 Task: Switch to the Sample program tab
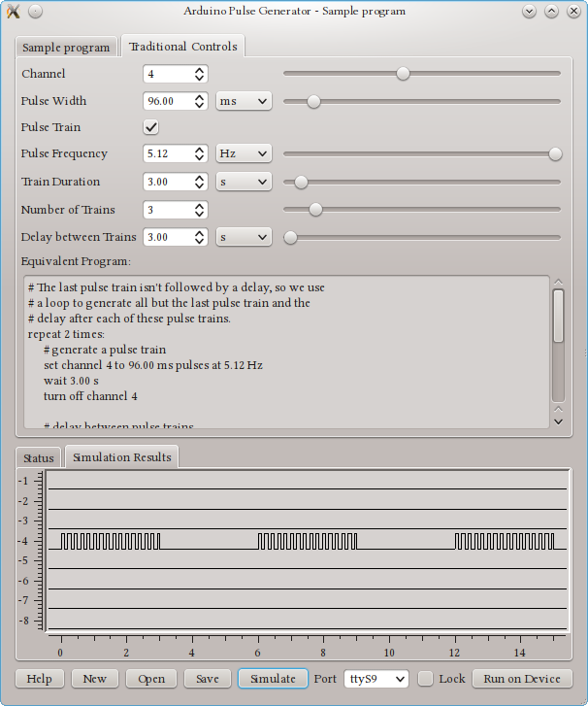point(66,48)
